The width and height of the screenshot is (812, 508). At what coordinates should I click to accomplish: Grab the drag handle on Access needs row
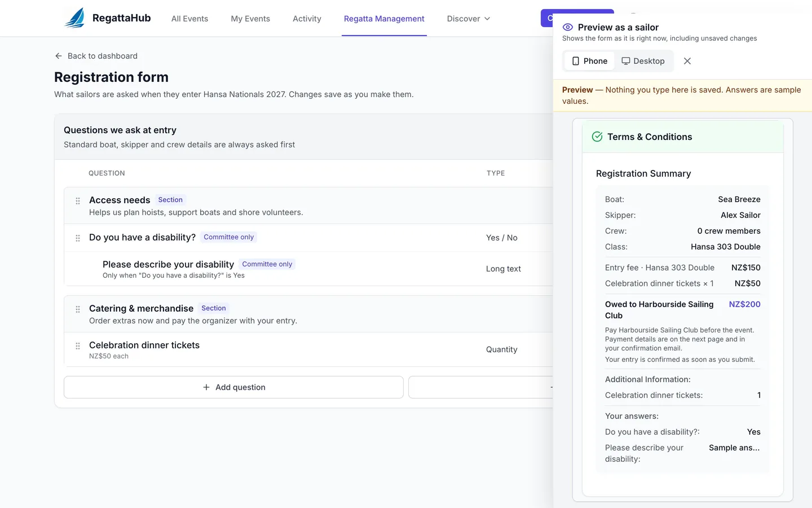pos(78,200)
